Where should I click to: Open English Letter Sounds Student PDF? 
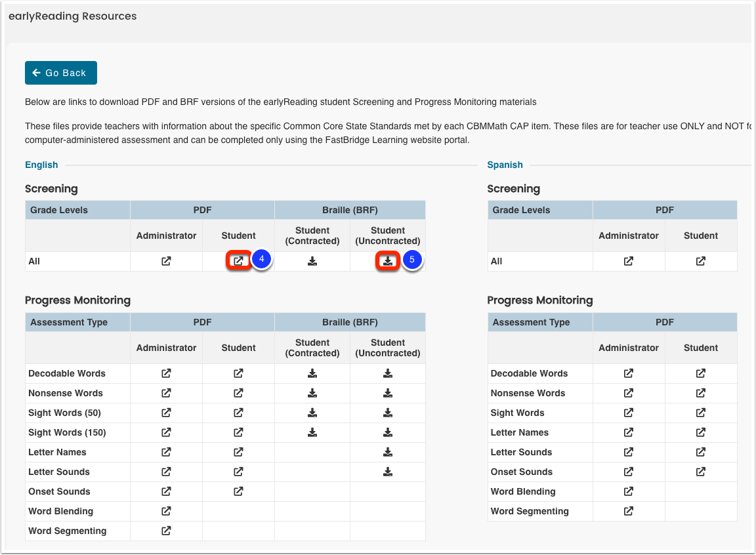(x=239, y=472)
